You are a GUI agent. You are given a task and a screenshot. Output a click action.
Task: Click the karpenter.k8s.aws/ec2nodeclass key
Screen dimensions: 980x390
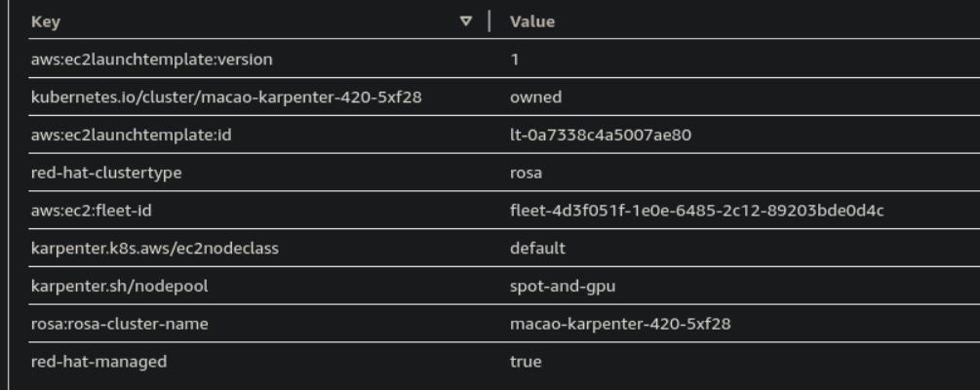tap(154, 249)
